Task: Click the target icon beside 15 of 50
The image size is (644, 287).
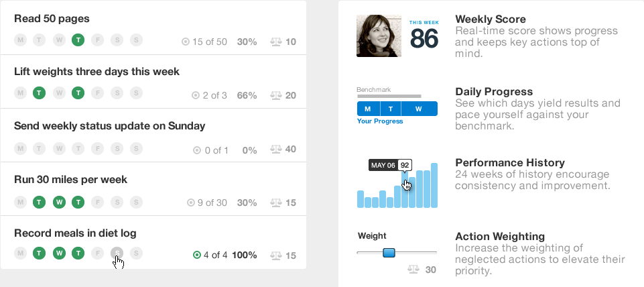Action: click(x=186, y=42)
